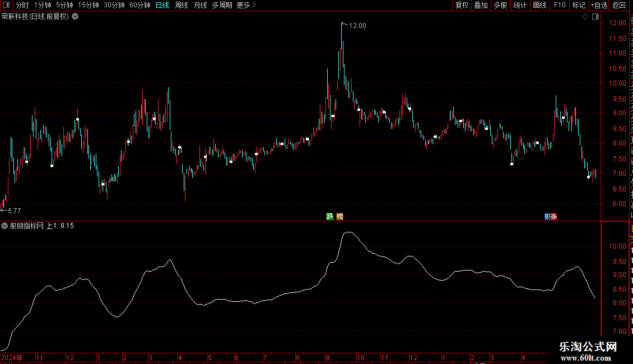This screenshot has height=364, width=633.
Task: Toggle the side panel icon in chart corner
Action: click(595, 17)
